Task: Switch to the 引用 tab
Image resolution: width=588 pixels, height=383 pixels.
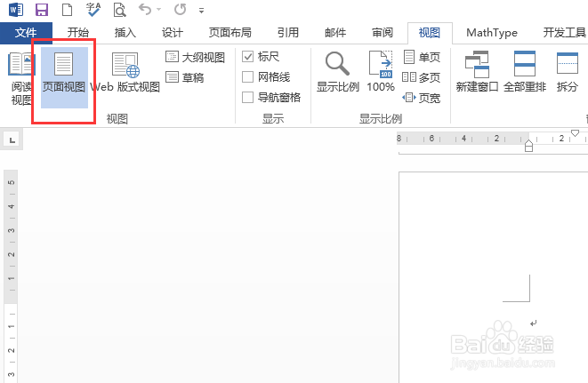Action: 287,33
